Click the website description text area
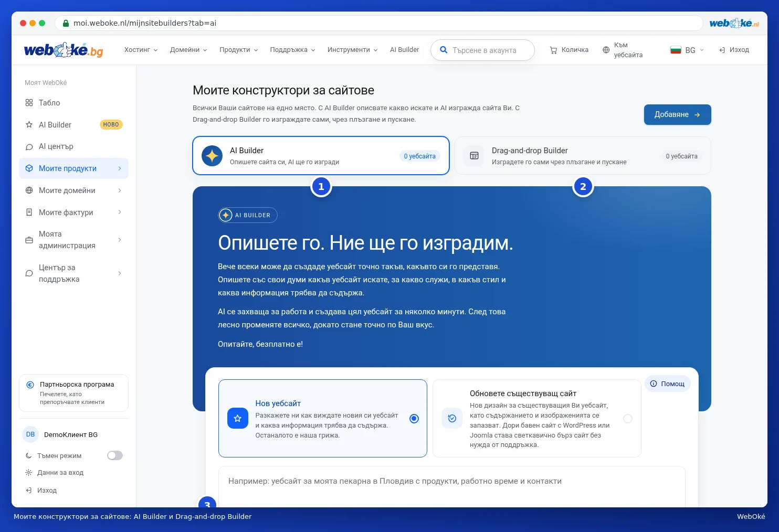The width and height of the screenshot is (779, 532). pyautogui.click(x=452, y=486)
